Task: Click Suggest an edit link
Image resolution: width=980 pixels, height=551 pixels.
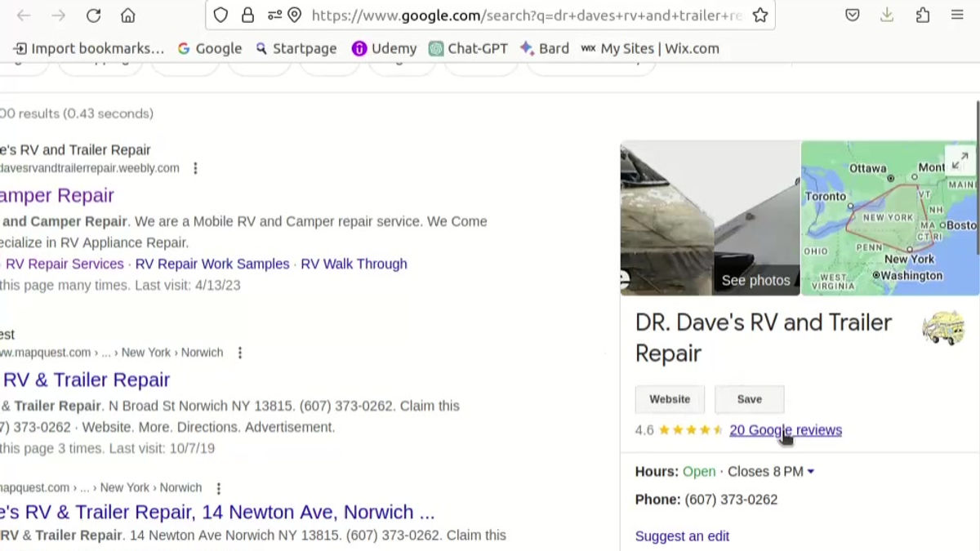Action: coord(682,536)
